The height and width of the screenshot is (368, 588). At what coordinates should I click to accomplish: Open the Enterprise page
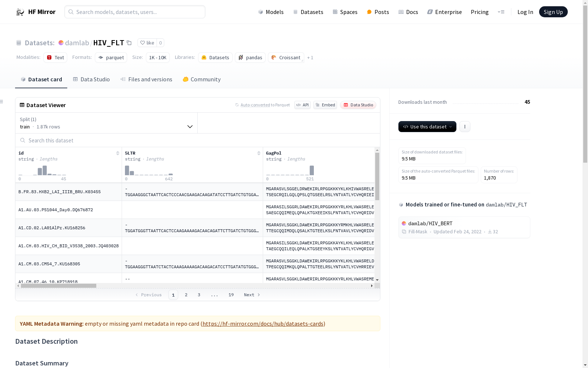(445, 12)
